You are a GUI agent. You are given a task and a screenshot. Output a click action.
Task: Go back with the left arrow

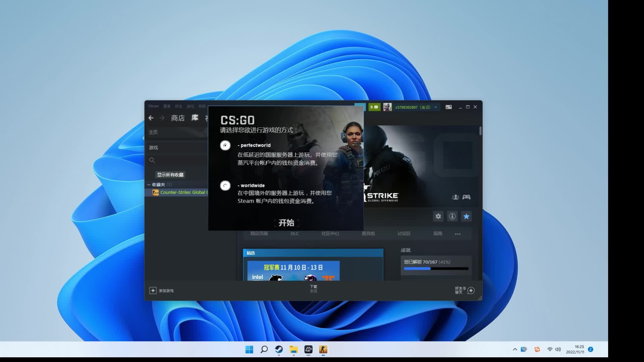151,118
